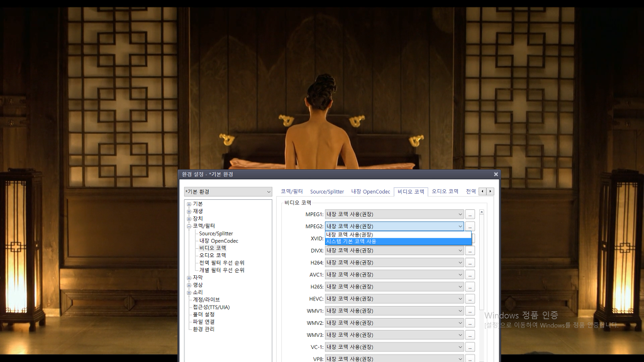Screen dimensions: 644x362
Task: Switch to the 비디오 코덱 tab
Action: click(411, 192)
